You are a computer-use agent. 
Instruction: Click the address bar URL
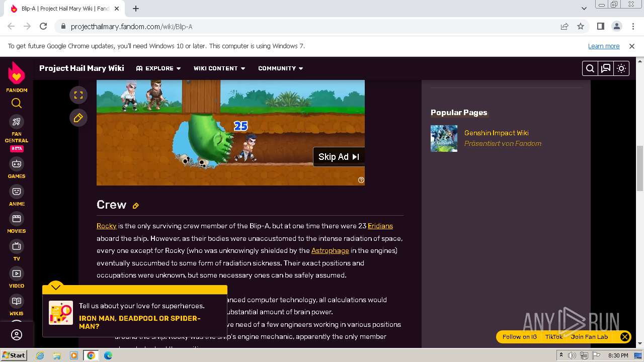pyautogui.click(x=131, y=27)
